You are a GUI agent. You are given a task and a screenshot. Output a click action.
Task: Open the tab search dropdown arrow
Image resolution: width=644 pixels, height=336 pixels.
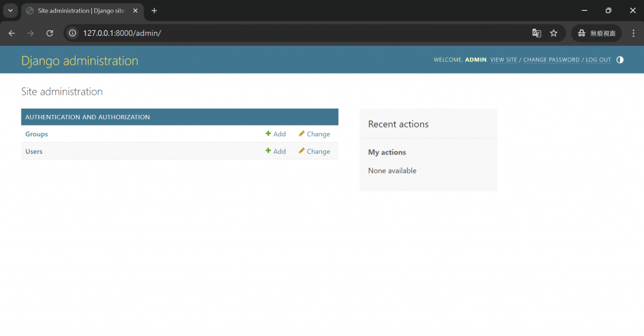(10, 11)
